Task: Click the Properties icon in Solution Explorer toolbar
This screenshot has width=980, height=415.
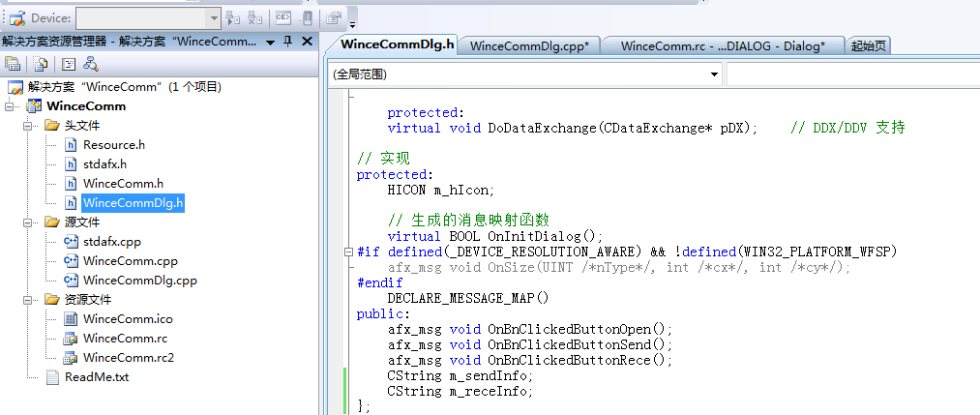Action: (13, 64)
